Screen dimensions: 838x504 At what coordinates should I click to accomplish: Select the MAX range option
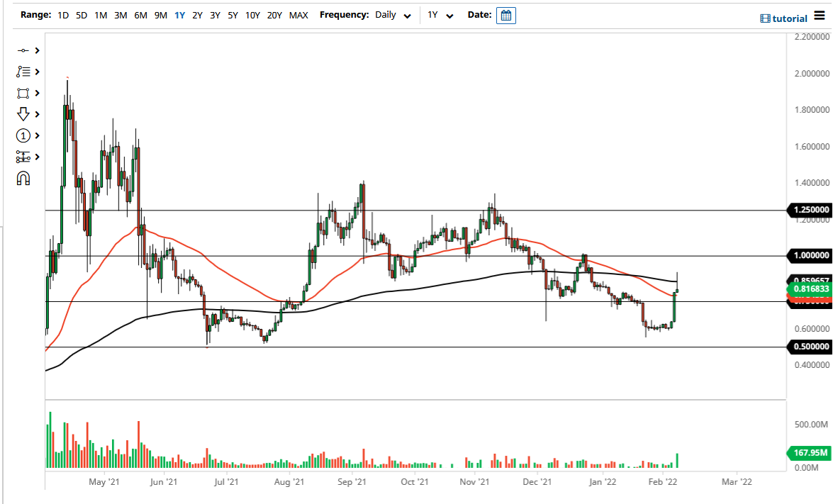[x=298, y=14]
